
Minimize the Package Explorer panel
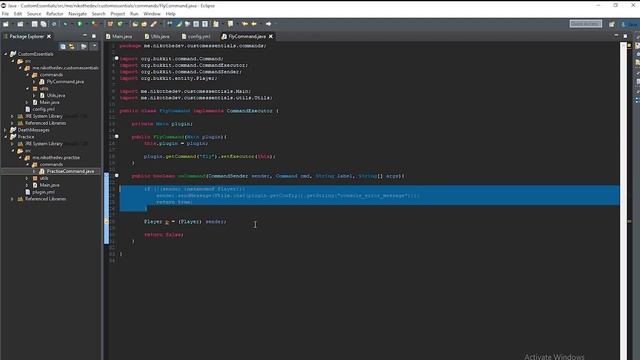85,36
